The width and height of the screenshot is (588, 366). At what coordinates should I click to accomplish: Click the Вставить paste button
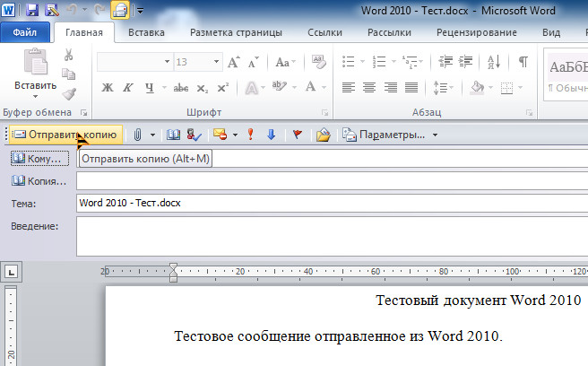click(36, 74)
